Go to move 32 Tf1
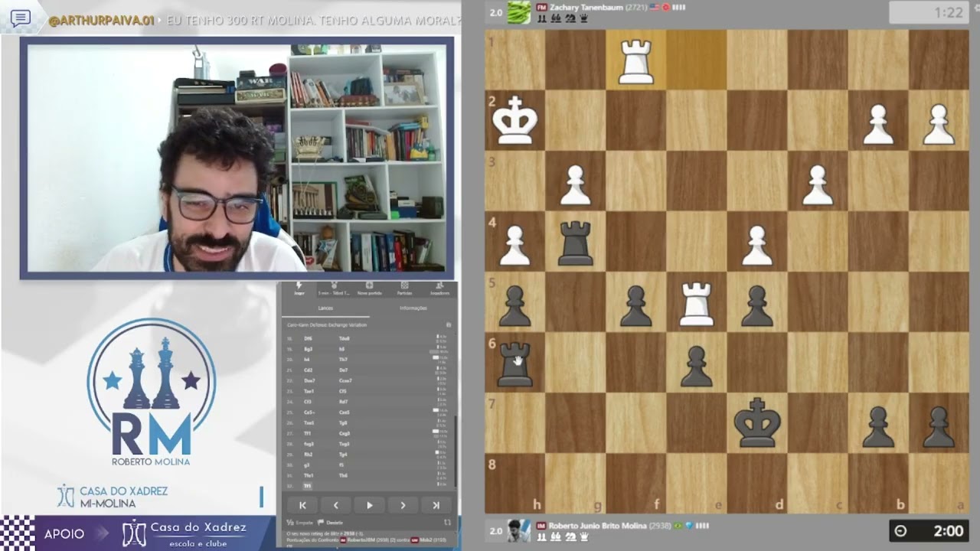 pos(307,485)
